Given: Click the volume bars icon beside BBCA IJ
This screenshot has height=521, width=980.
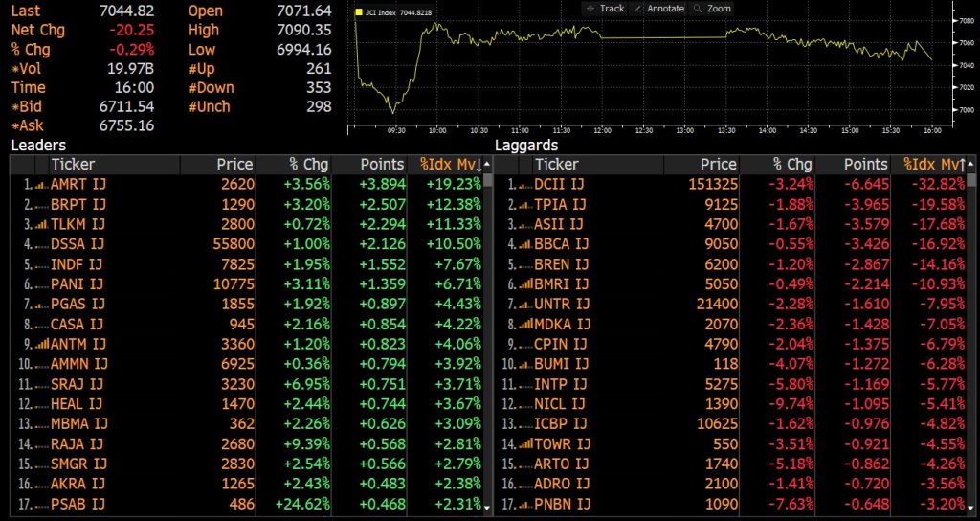Looking at the screenshot, I should click(x=525, y=244).
